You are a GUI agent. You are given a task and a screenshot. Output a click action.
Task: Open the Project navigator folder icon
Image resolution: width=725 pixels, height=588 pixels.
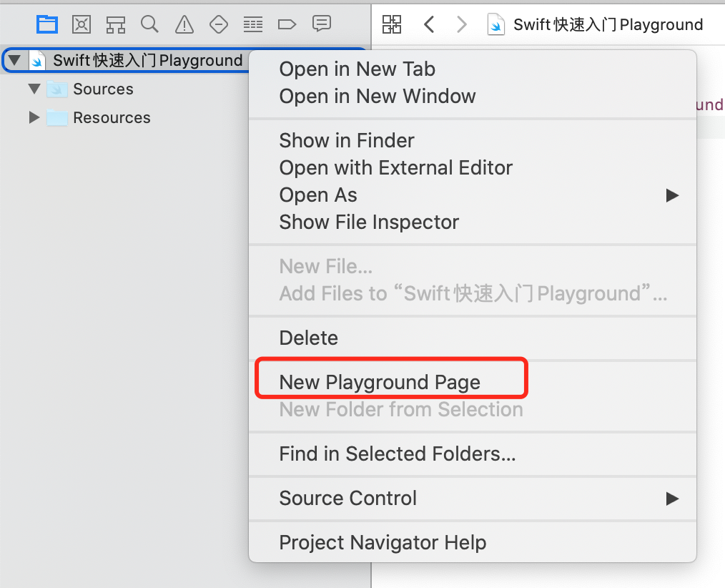pyautogui.click(x=47, y=24)
